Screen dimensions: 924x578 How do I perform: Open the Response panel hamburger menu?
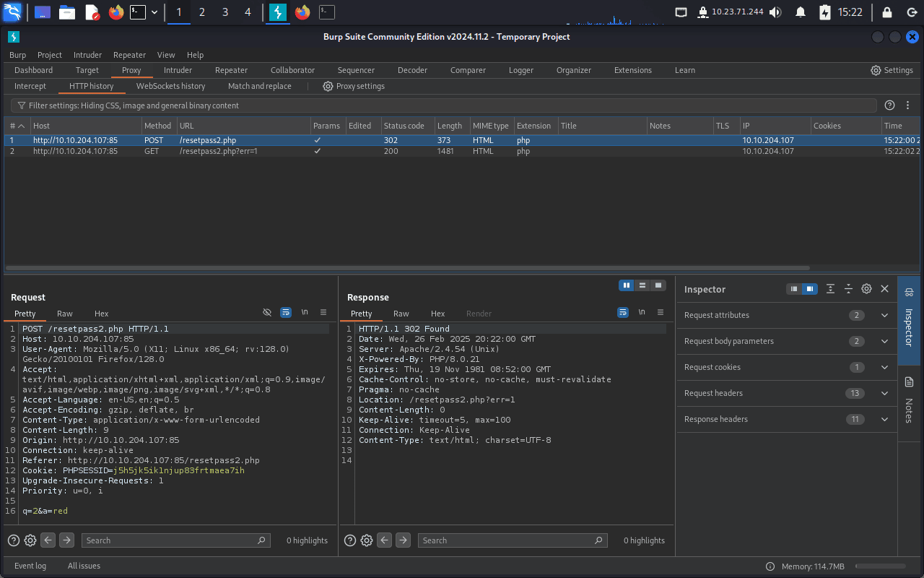pos(661,312)
